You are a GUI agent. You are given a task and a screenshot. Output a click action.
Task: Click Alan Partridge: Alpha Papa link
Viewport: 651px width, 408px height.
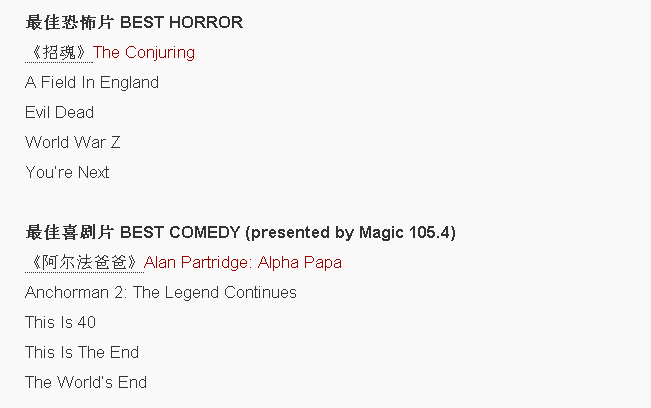pos(242,263)
